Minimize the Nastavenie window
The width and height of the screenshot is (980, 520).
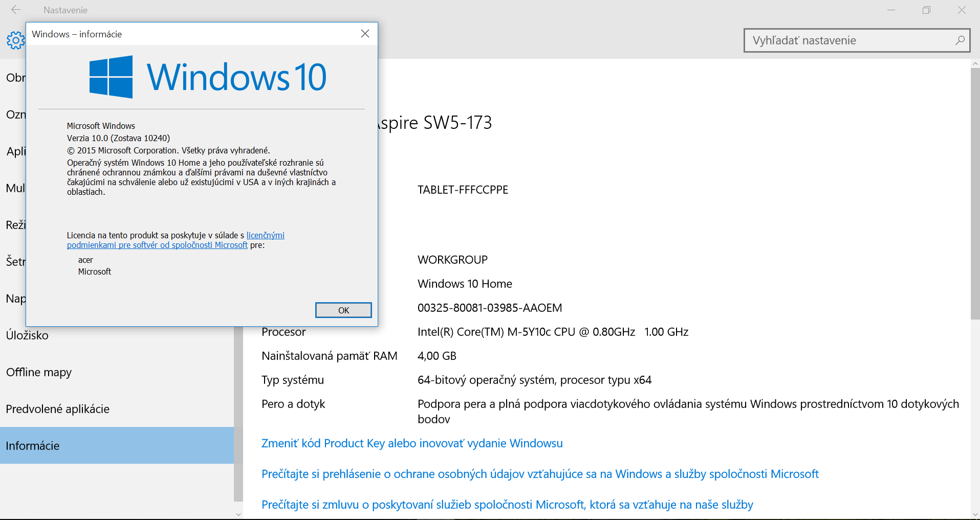point(891,10)
